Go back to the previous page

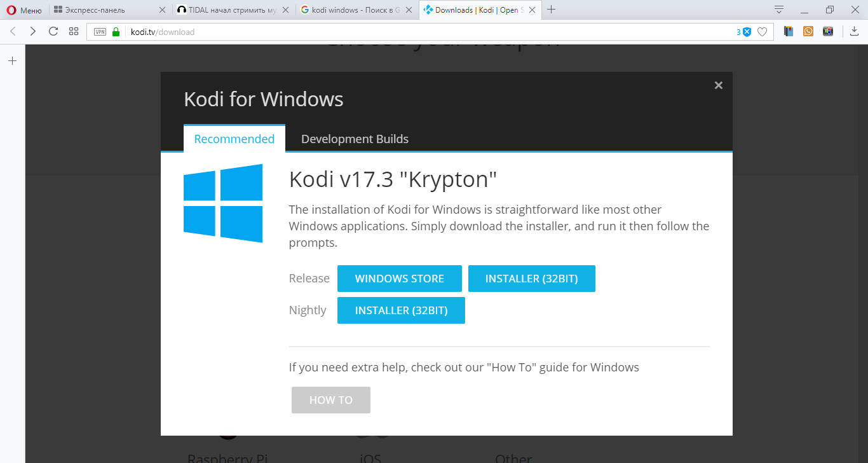point(13,31)
